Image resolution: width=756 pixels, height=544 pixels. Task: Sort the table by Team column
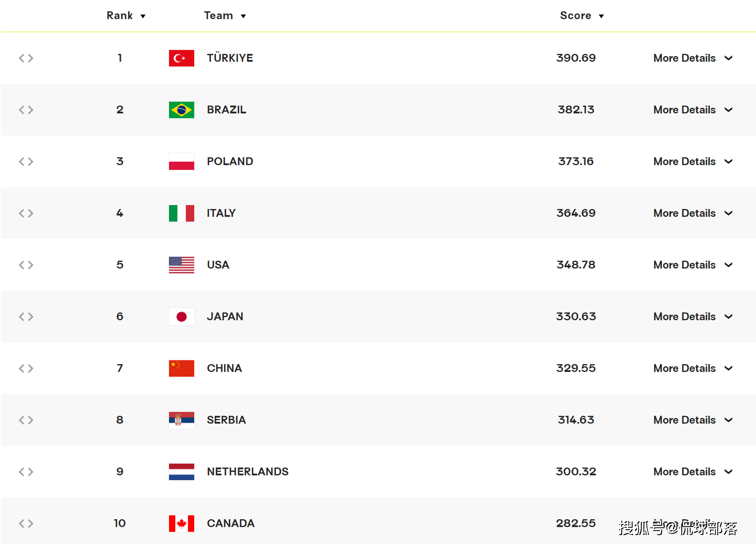[225, 16]
